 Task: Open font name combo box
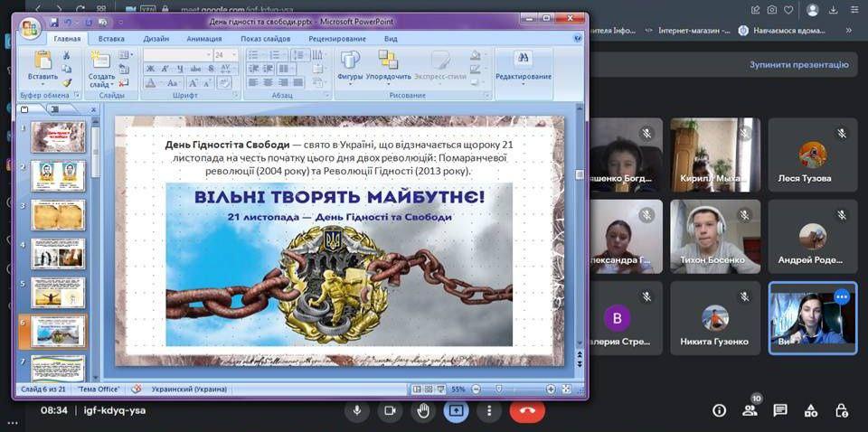pyautogui.click(x=178, y=55)
